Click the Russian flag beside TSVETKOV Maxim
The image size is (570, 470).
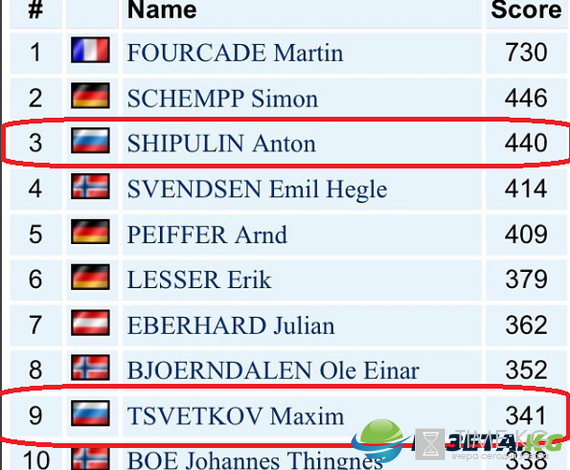tap(90, 413)
